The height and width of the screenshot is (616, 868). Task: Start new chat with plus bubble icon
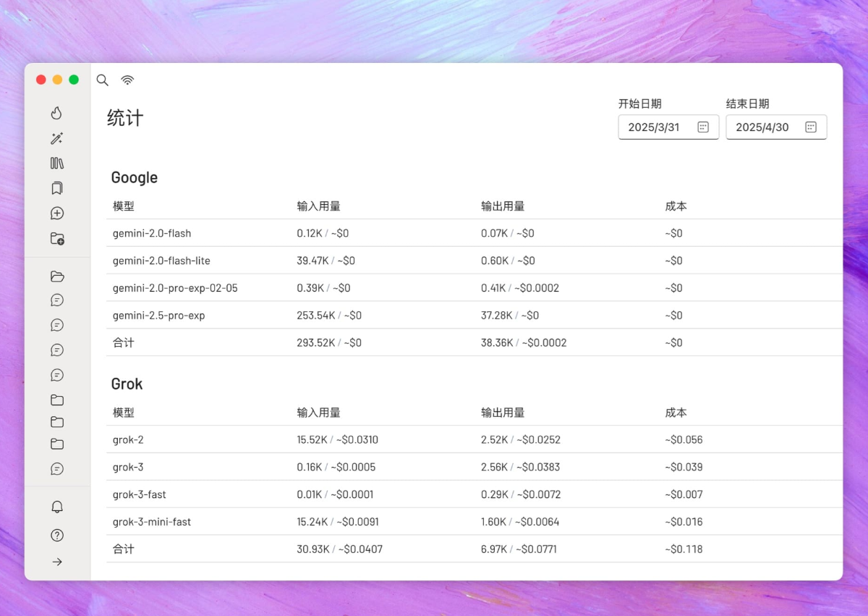[57, 214]
